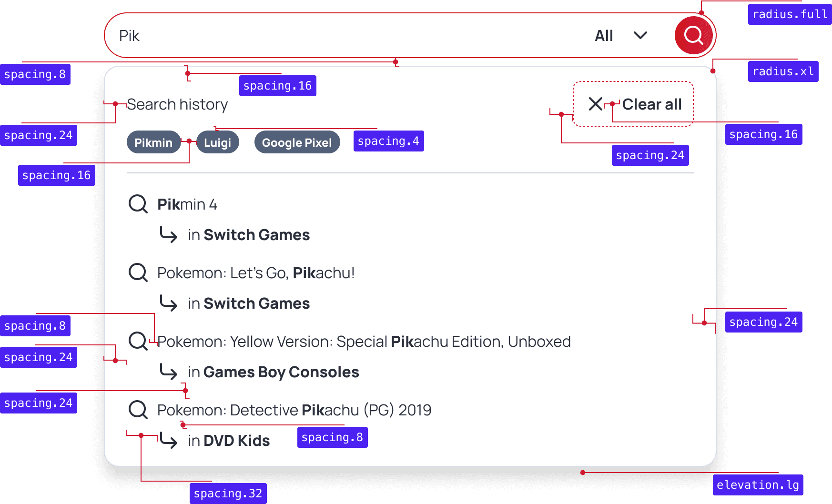Click arrow icon beside Games Boy Consoles
This screenshot has height=504, width=832.
coord(169,372)
